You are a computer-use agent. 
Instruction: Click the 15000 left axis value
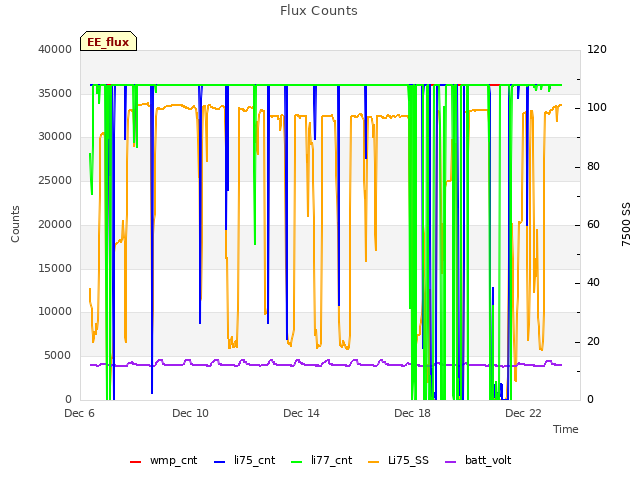(55, 268)
